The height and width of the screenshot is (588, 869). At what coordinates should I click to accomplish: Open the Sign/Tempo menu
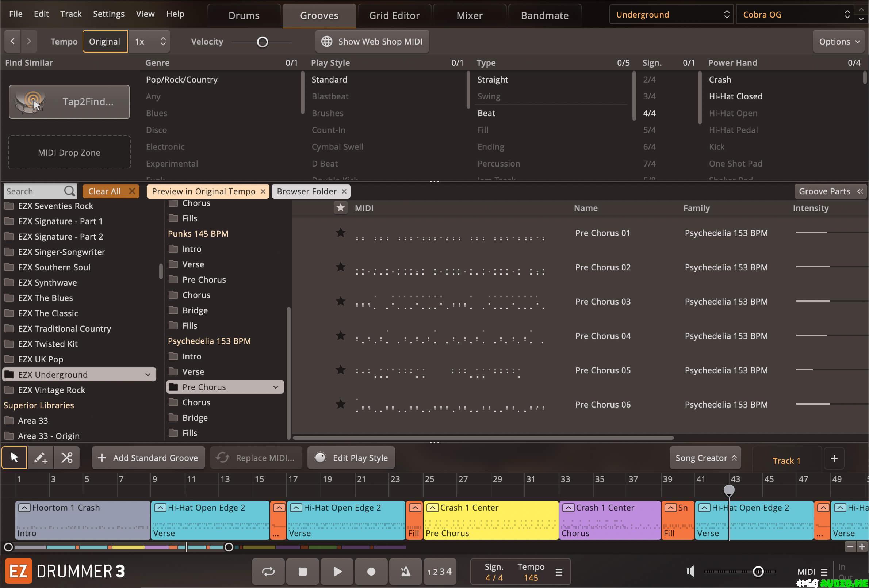559,572
